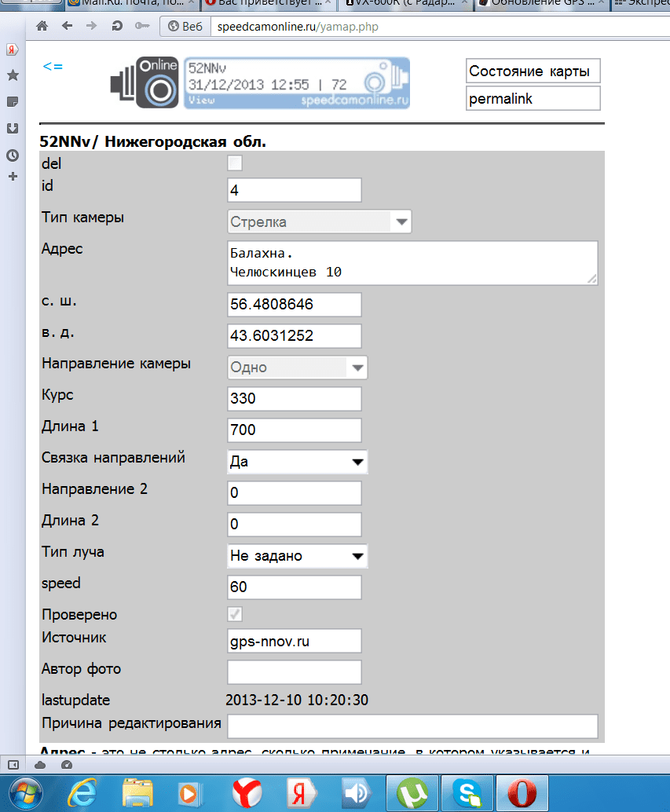Open the Windows Start button
This screenshot has width=670, height=812.
click(x=25, y=793)
